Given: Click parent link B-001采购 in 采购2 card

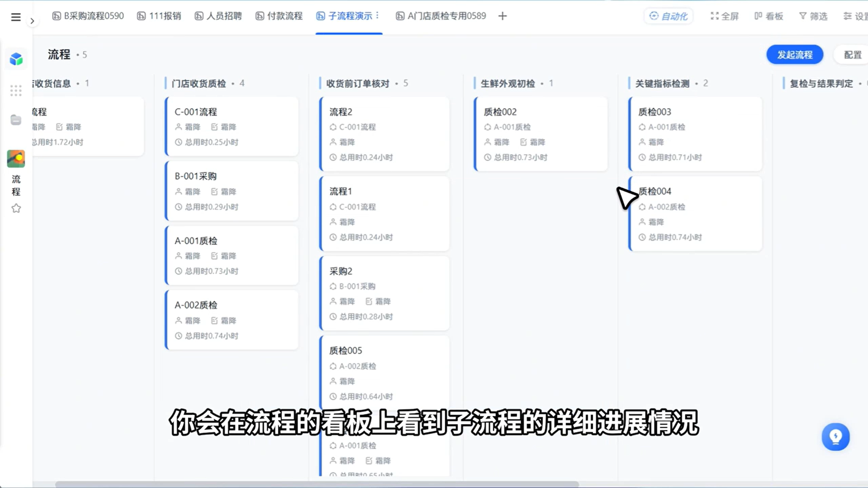Looking at the screenshot, I should (358, 286).
